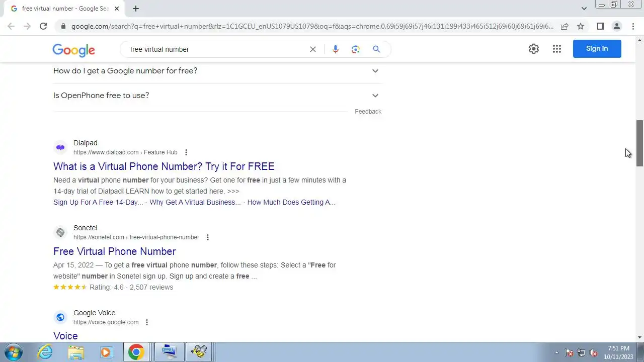The width and height of the screenshot is (644, 362).
Task: Open Chrome side panel icon
Action: 600,26
